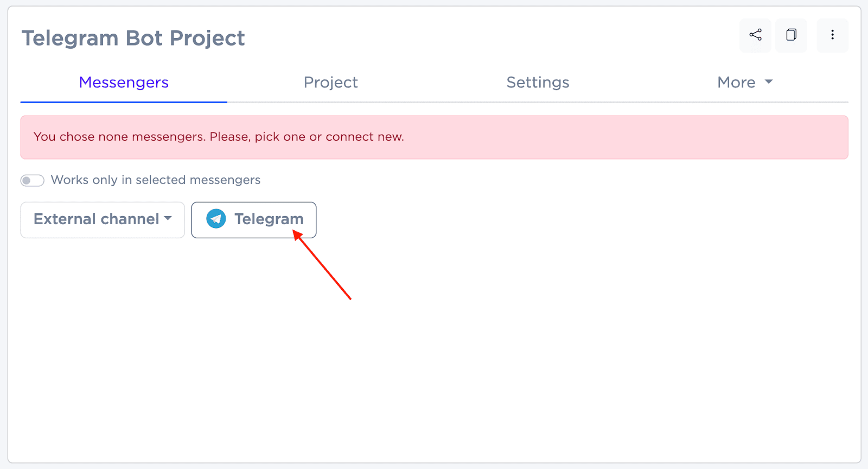Click the share project icon
868x469 pixels.
755,35
